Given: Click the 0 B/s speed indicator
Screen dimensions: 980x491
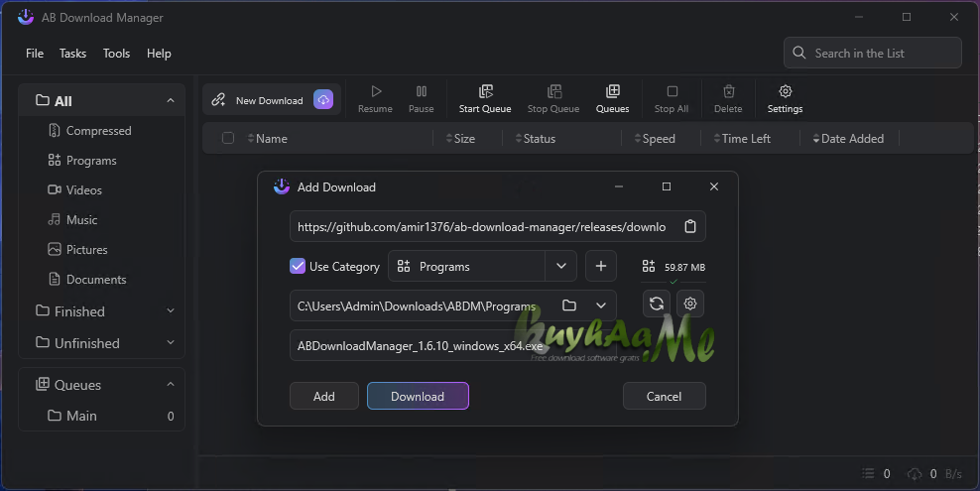Looking at the screenshot, I should point(935,473).
